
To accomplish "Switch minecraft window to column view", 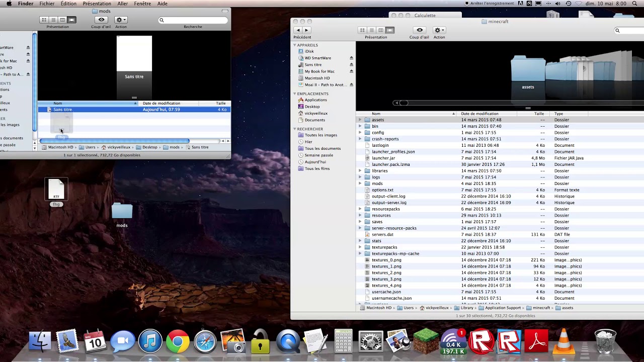I will coord(380,30).
